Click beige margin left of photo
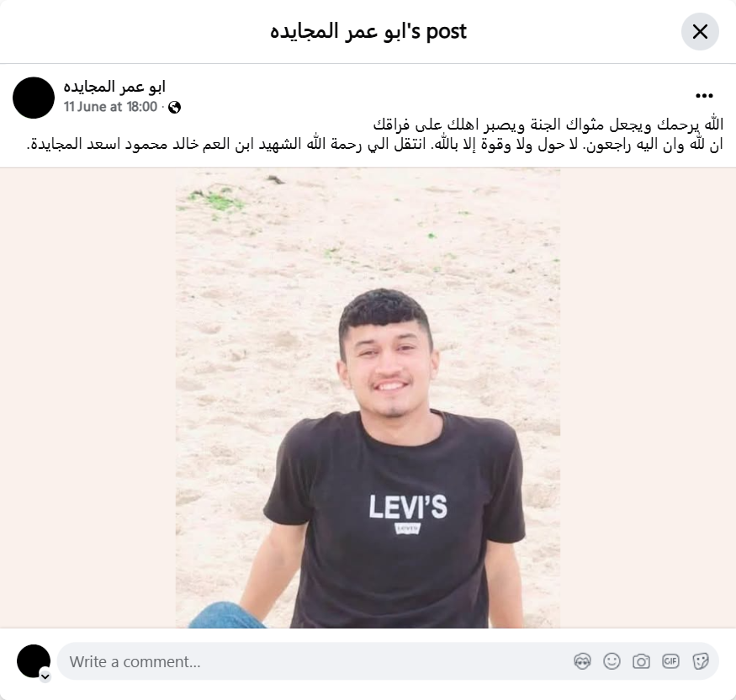This screenshot has height=700, width=736. click(87, 398)
